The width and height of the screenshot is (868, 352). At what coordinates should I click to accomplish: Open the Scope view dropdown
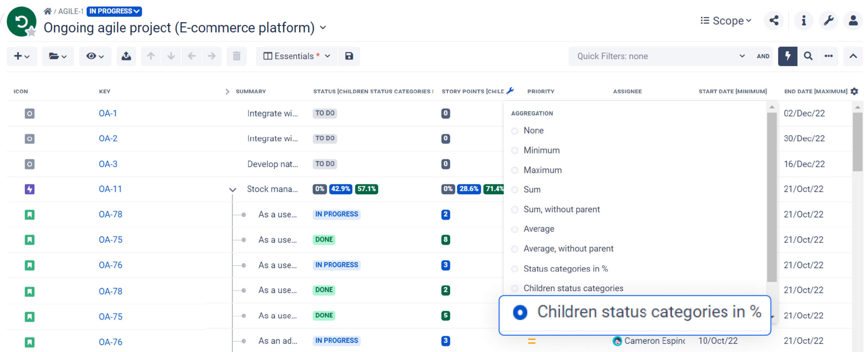point(726,21)
